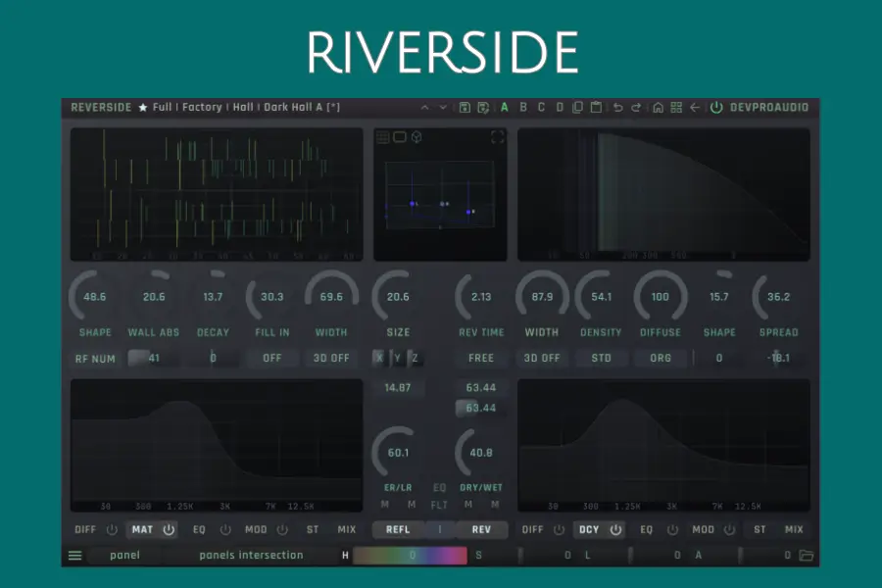Click the save-as preset icon with pencil

coord(483,108)
